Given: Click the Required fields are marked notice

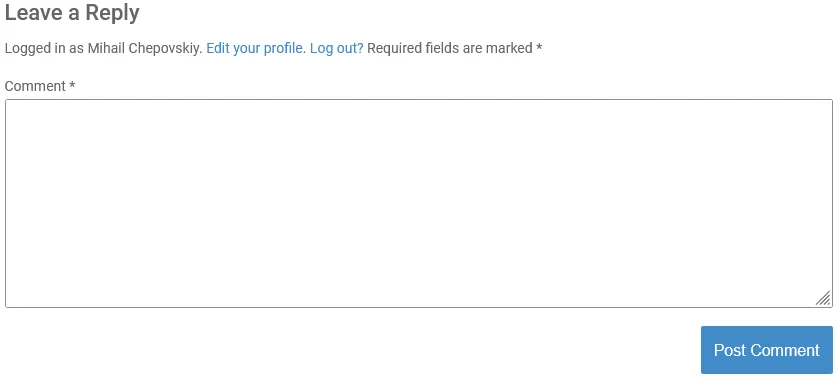Looking at the screenshot, I should 455,49.
